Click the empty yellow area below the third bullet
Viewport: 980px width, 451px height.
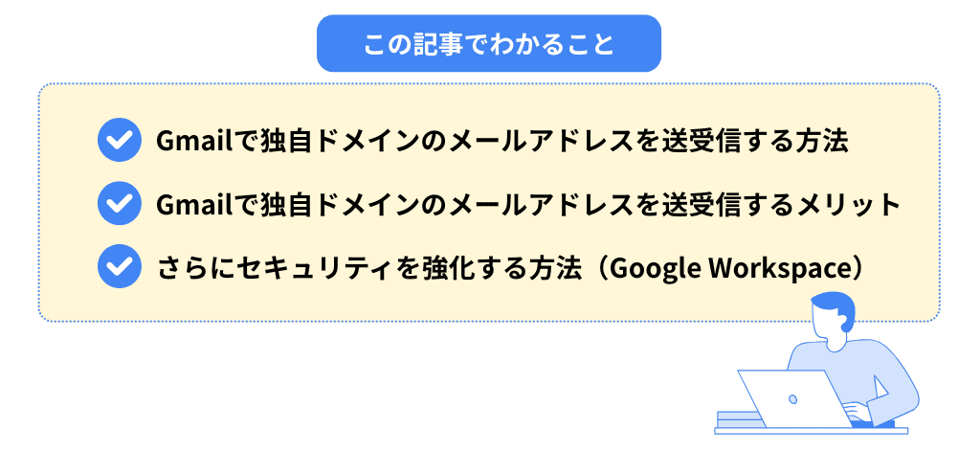383,304
